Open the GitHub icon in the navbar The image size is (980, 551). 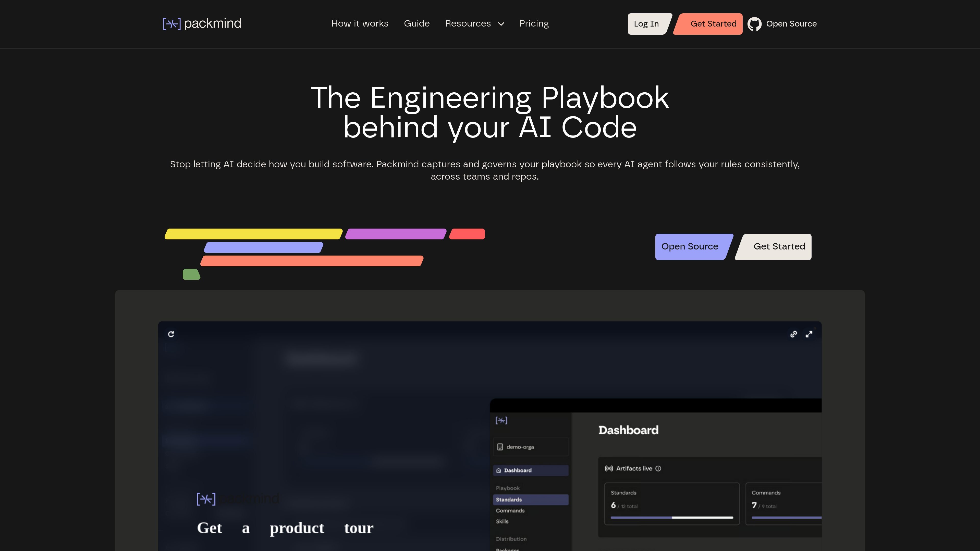click(x=754, y=24)
